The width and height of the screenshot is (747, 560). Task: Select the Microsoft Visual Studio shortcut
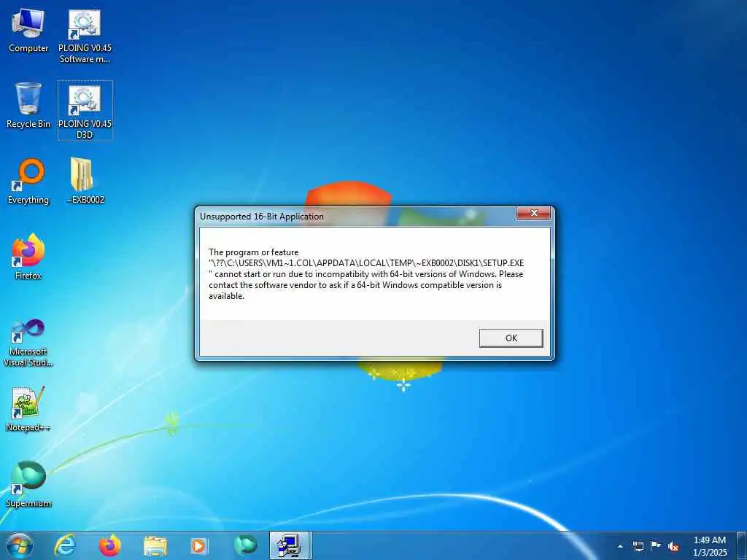pyautogui.click(x=28, y=343)
